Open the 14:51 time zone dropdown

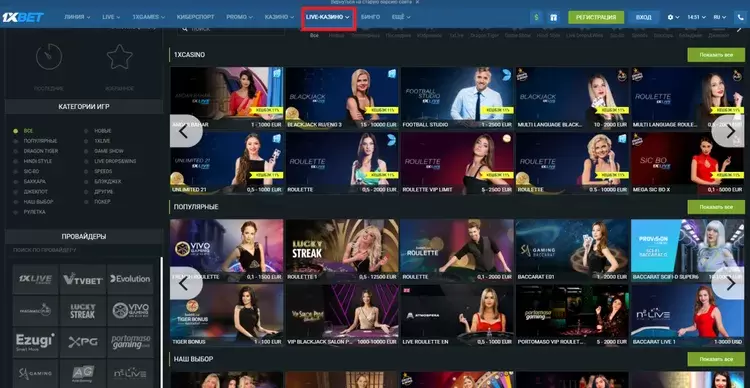click(697, 17)
